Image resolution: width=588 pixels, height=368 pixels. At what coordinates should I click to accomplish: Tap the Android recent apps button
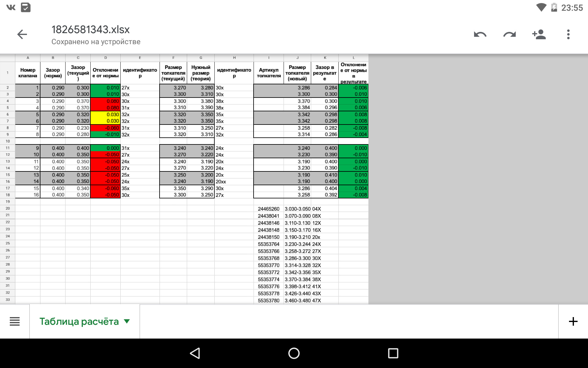click(x=393, y=353)
